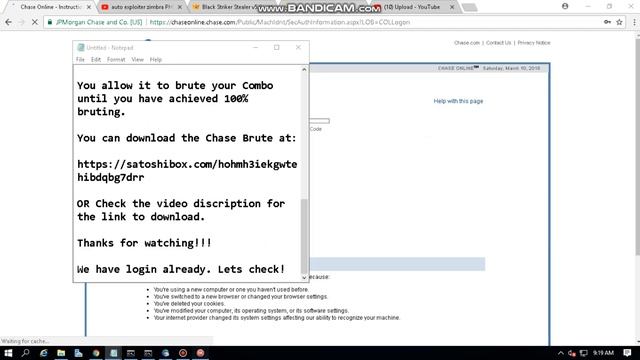Click JPMorgan Chase and Co. [US] certificate label
This screenshot has height=360, width=640.
[99, 22]
